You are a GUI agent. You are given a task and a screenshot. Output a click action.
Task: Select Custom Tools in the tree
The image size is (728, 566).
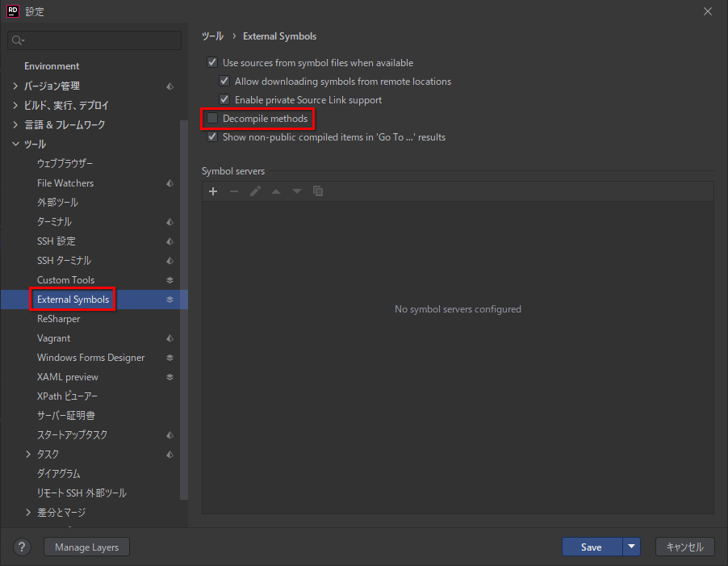(x=65, y=280)
